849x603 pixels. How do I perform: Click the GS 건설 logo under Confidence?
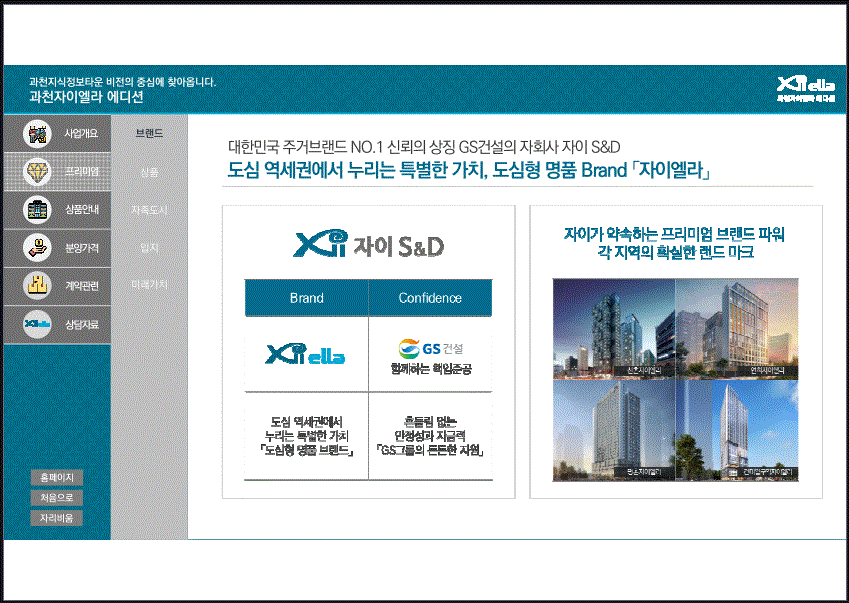431,348
